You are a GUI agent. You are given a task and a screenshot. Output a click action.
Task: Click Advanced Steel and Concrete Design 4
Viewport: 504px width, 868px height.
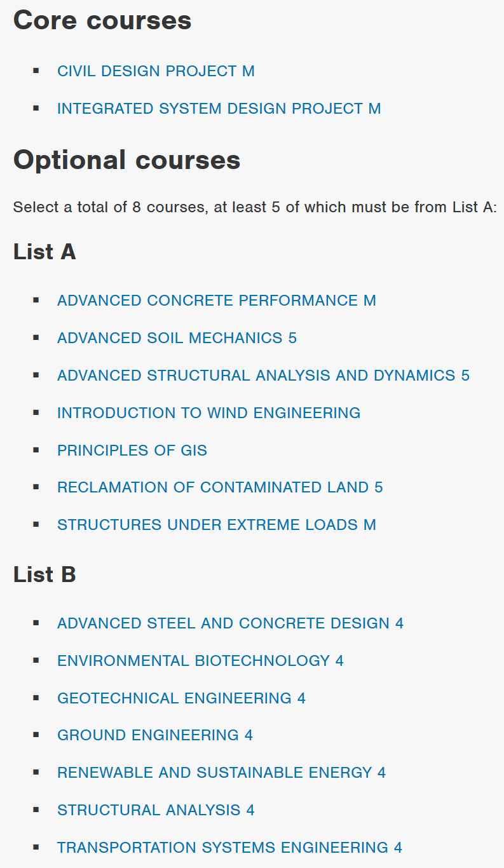pyautogui.click(x=230, y=623)
